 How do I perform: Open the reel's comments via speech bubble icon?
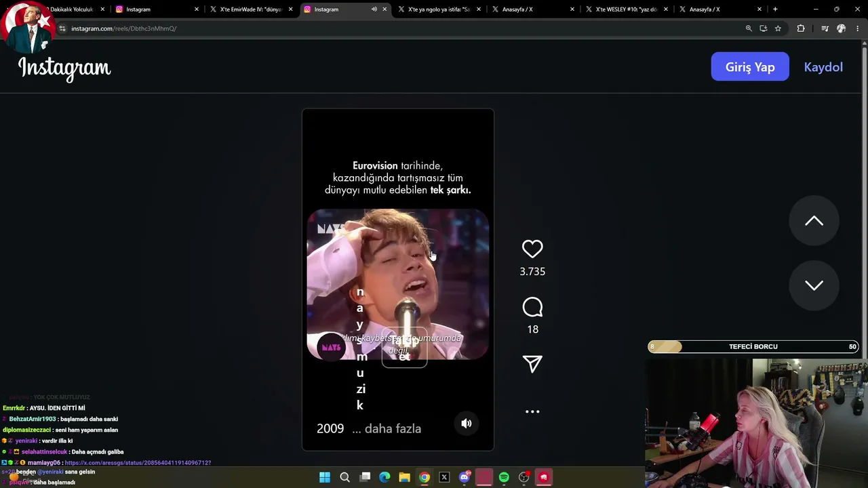point(532,308)
